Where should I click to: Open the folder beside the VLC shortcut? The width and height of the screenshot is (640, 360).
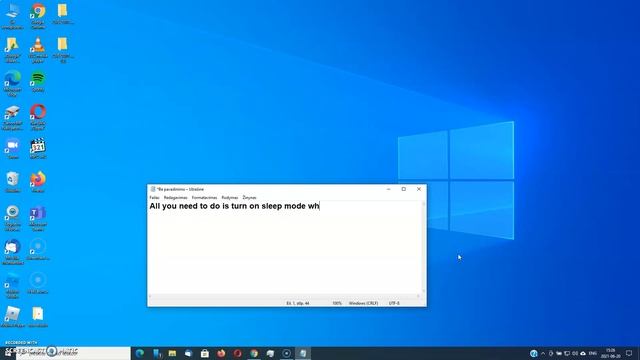click(62, 50)
